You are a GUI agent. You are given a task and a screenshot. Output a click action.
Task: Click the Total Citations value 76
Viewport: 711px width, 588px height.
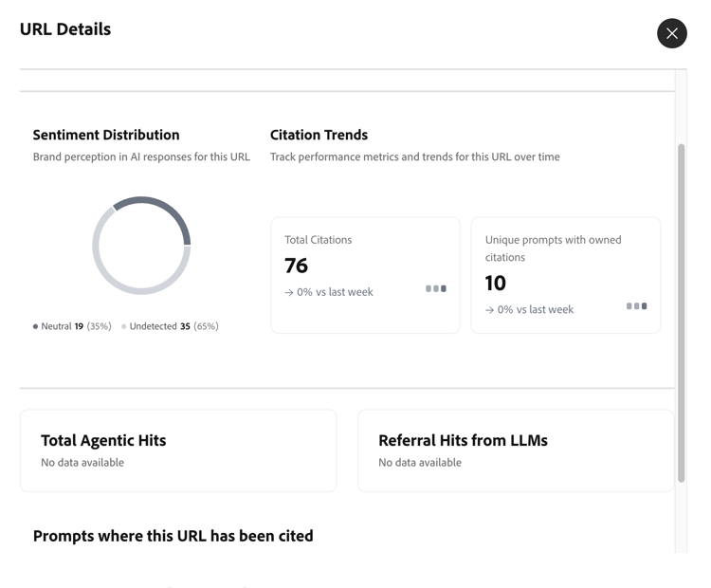[297, 266]
